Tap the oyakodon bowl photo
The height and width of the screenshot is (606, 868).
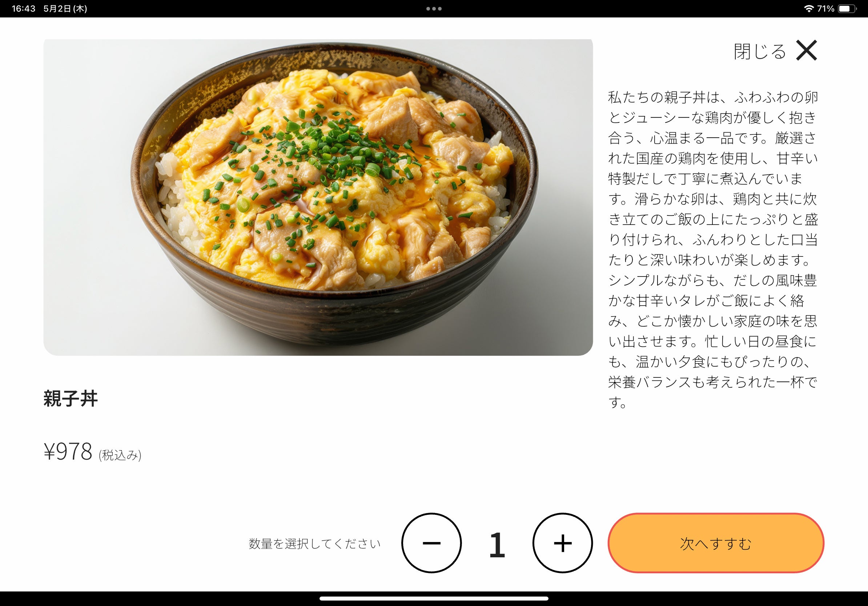(x=318, y=197)
